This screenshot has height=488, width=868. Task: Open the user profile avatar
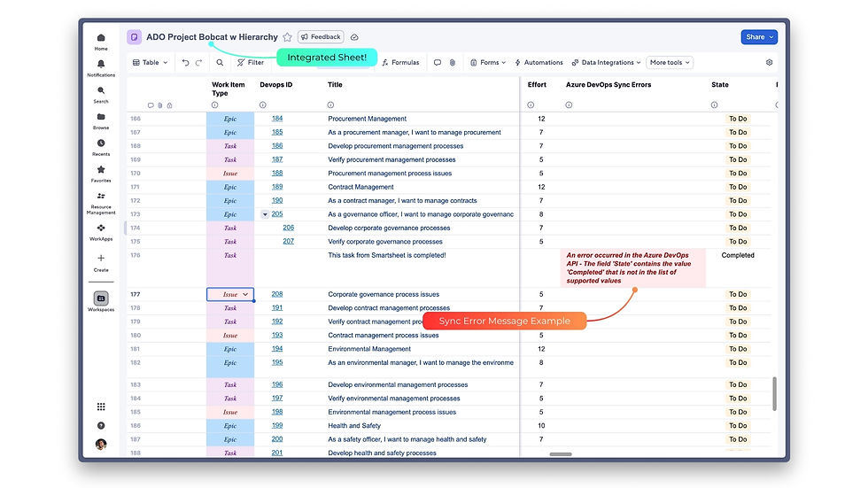(101, 445)
